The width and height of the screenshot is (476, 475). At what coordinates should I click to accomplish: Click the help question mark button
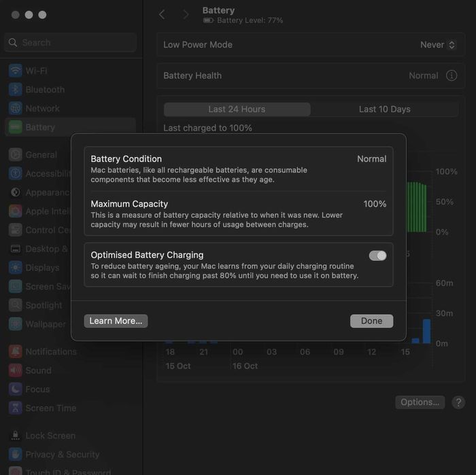[x=458, y=402]
